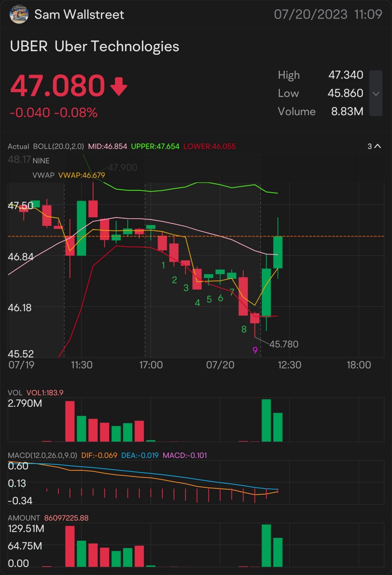This screenshot has width=392, height=575.
Task: Open Sam Wallstreet profile avatar
Action: (x=19, y=14)
